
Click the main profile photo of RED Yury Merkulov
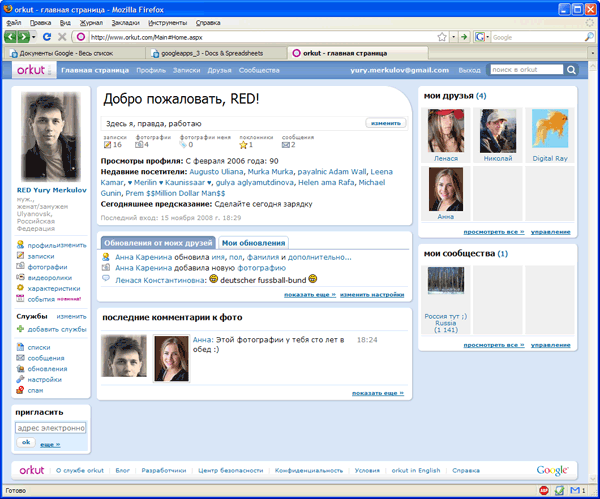[51, 137]
